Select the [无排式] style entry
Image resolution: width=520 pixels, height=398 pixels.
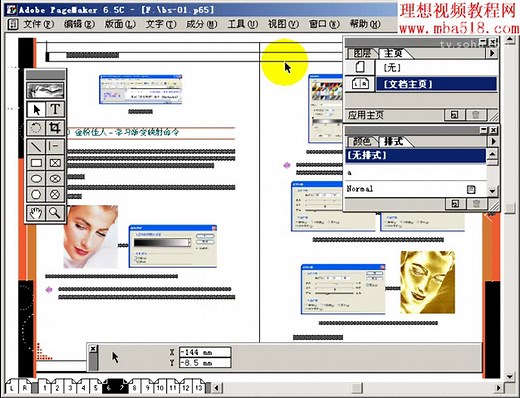(x=415, y=155)
